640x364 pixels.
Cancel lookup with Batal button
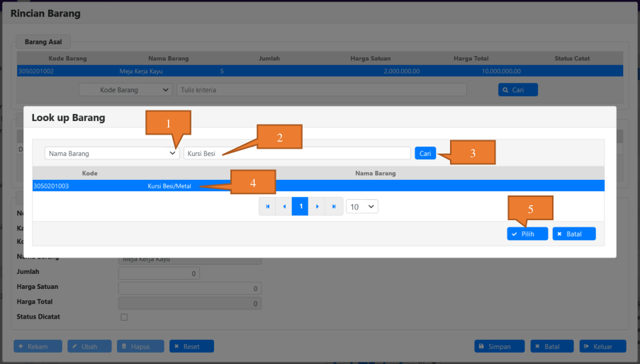pyautogui.click(x=574, y=234)
